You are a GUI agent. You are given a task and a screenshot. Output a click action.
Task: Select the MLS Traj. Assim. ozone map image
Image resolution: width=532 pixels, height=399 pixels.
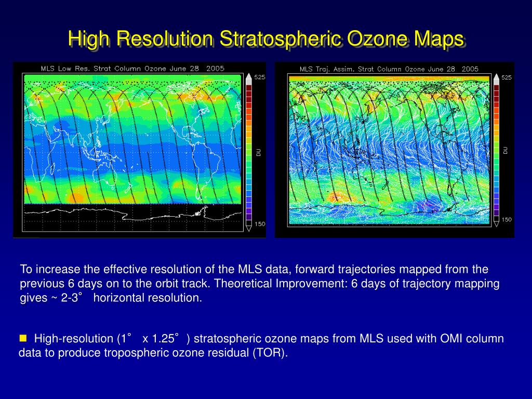click(394, 150)
